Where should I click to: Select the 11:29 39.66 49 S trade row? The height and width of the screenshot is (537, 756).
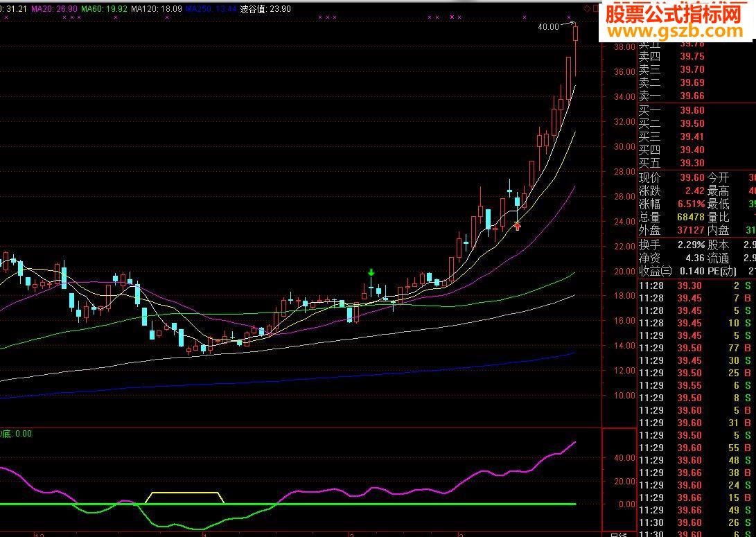coord(696,510)
